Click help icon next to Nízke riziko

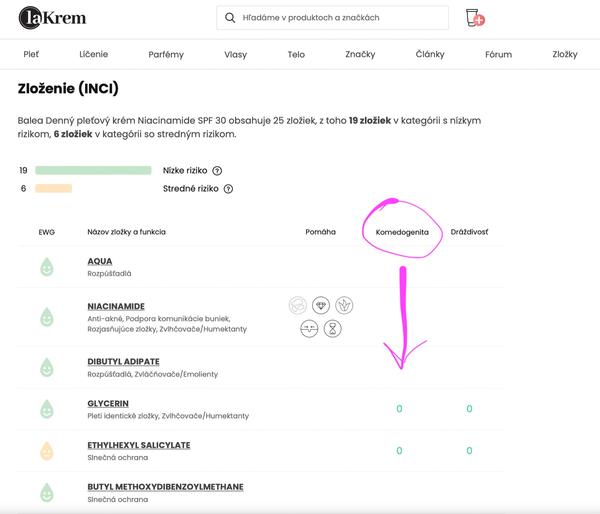217,171
